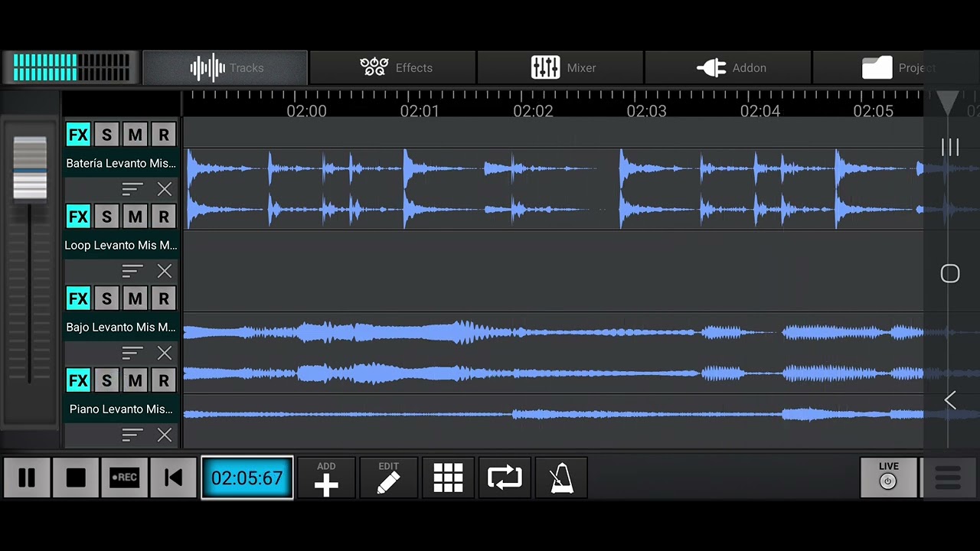This screenshot has height=551, width=980.
Task: Select the Loop Levanto Mis M... track name
Action: tap(121, 246)
